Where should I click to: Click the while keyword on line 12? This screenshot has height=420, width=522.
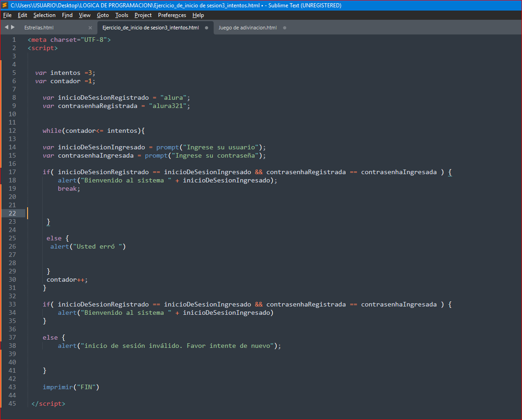point(52,131)
